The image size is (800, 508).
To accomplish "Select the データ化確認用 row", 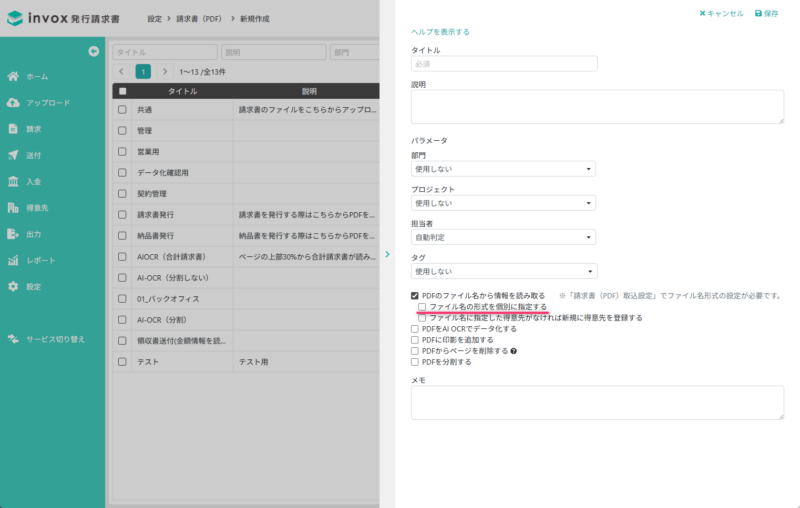I will tap(246, 173).
